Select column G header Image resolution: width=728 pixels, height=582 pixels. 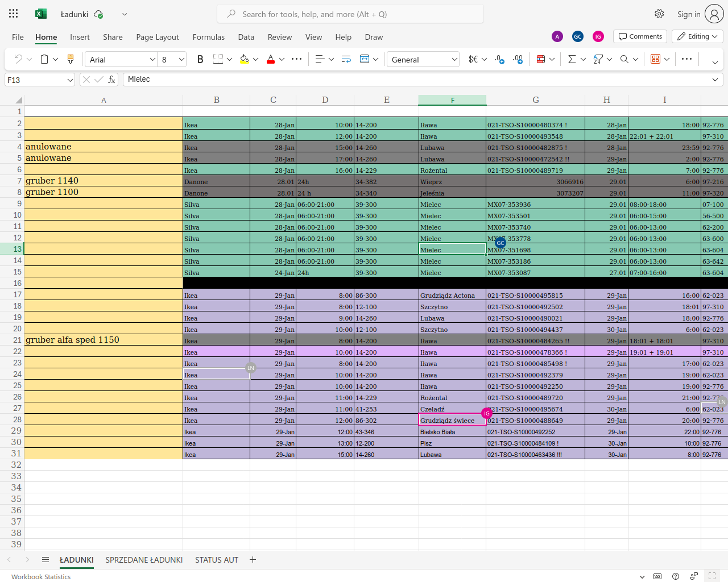536,100
